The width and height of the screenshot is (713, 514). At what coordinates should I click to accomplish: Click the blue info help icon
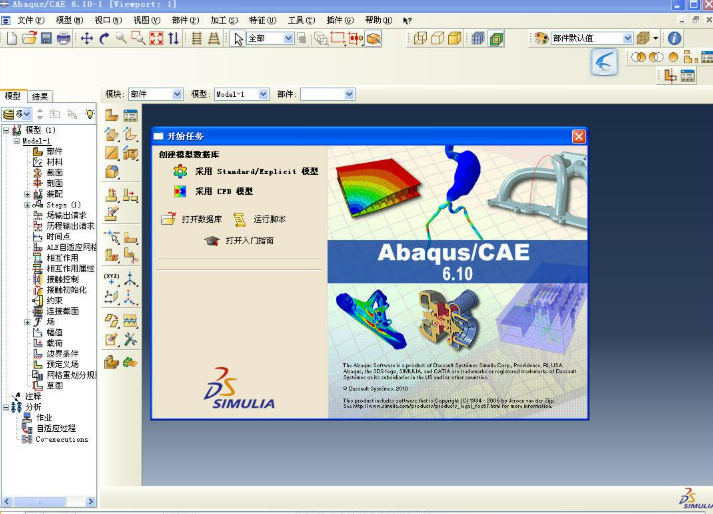pyautogui.click(x=674, y=38)
